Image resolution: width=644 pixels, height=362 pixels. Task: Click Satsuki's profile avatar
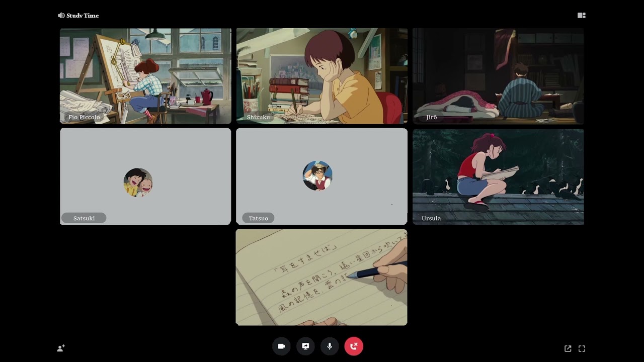pyautogui.click(x=138, y=183)
